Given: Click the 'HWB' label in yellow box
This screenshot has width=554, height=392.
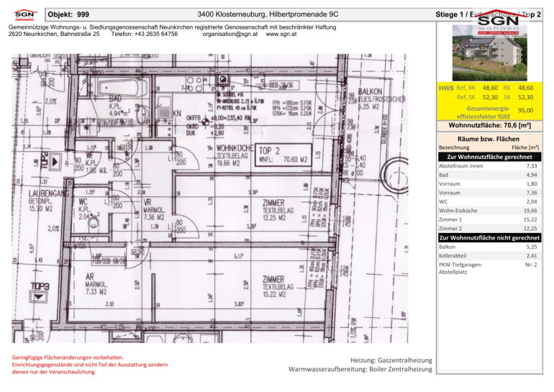Looking at the screenshot, I should pos(446,88).
